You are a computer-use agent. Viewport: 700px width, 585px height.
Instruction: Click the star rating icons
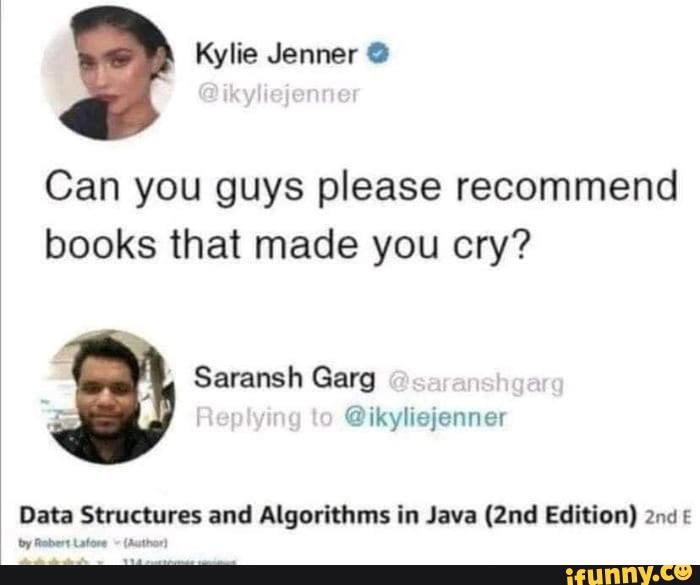(x=54, y=562)
